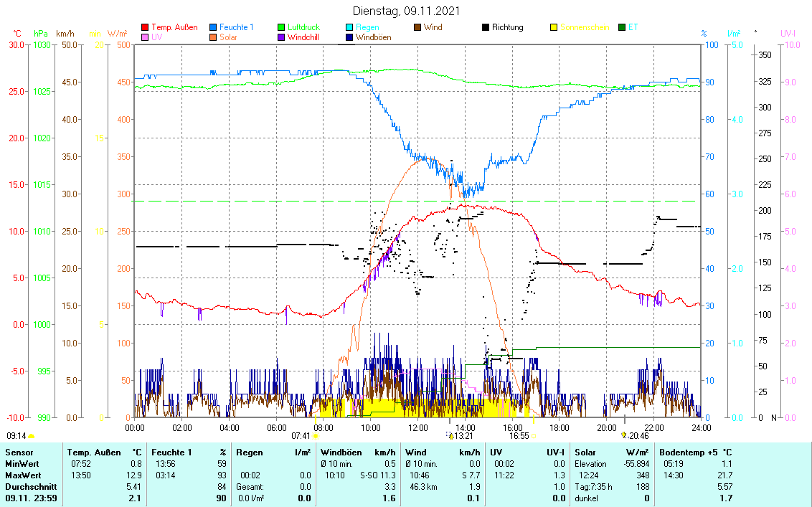Click the Sonnenschein legend label
The image size is (812, 507).
pyautogui.click(x=585, y=27)
